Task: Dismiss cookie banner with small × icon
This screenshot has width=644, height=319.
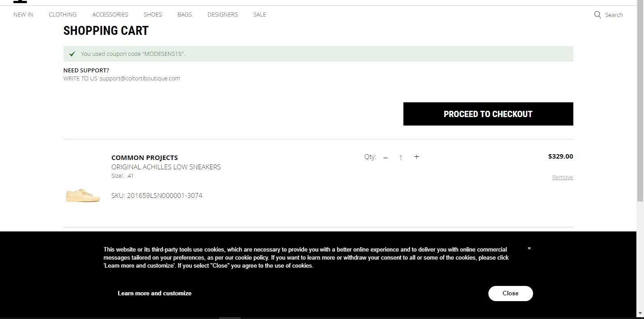Action: [x=529, y=248]
